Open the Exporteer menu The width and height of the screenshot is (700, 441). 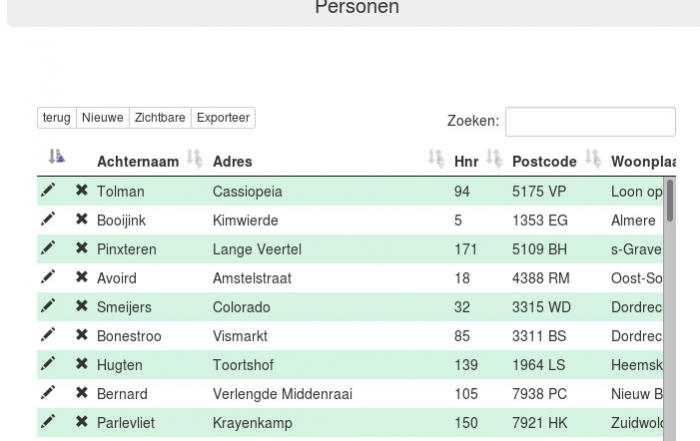pyautogui.click(x=223, y=118)
